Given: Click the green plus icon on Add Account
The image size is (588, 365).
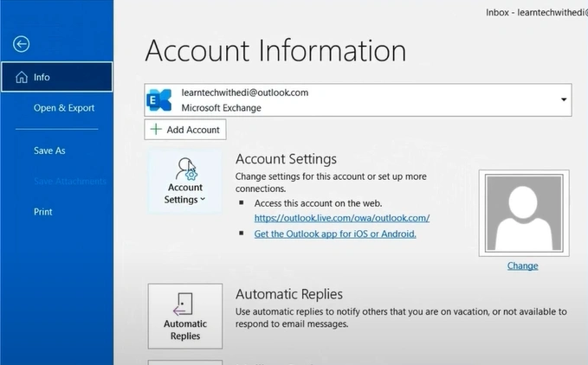Looking at the screenshot, I should [x=156, y=129].
